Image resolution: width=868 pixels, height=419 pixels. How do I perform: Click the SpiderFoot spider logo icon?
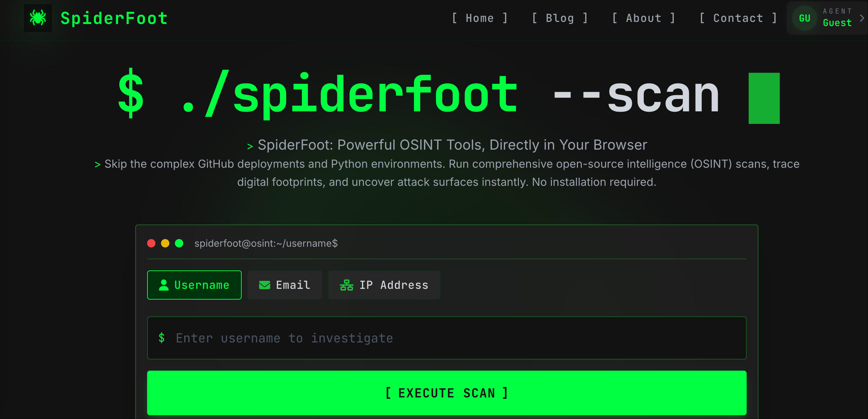point(38,18)
